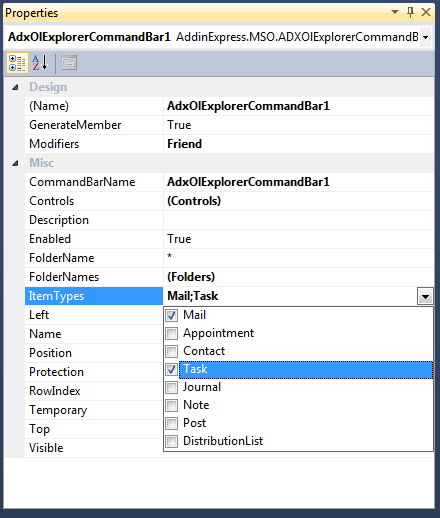Viewport: 440px width, 518px height.
Task: Select the Left property
Action: click(x=94, y=315)
